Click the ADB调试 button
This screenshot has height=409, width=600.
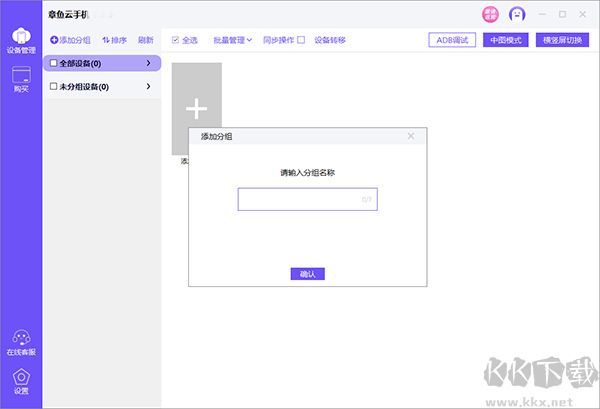coord(452,40)
